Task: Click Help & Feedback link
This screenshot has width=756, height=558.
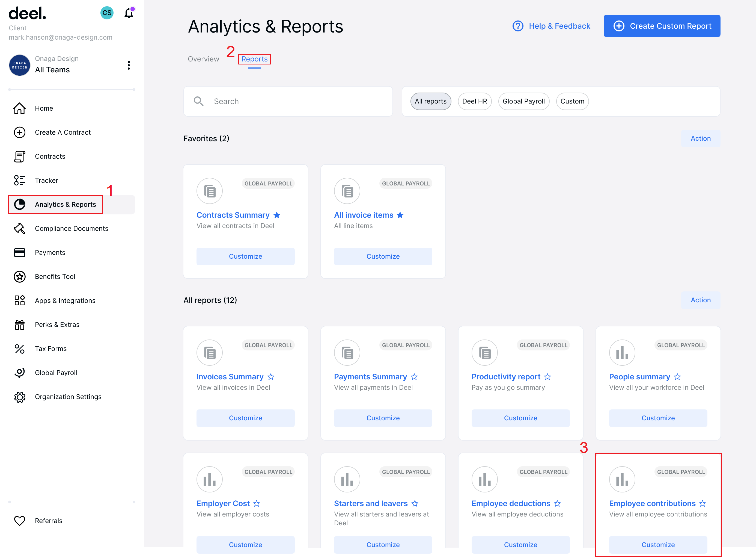Action: 551,26
